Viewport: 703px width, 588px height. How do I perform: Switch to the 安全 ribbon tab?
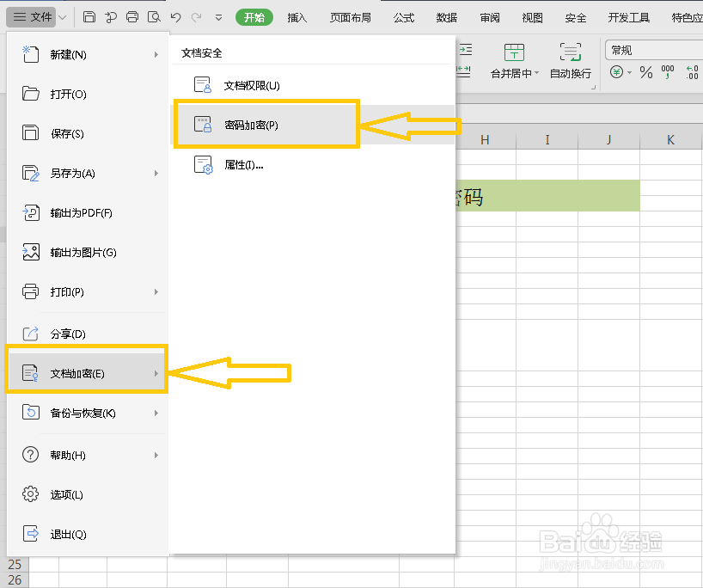pyautogui.click(x=576, y=17)
